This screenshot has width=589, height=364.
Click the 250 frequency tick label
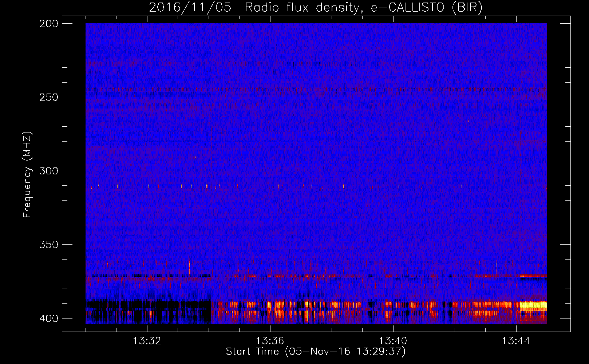(x=48, y=97)
